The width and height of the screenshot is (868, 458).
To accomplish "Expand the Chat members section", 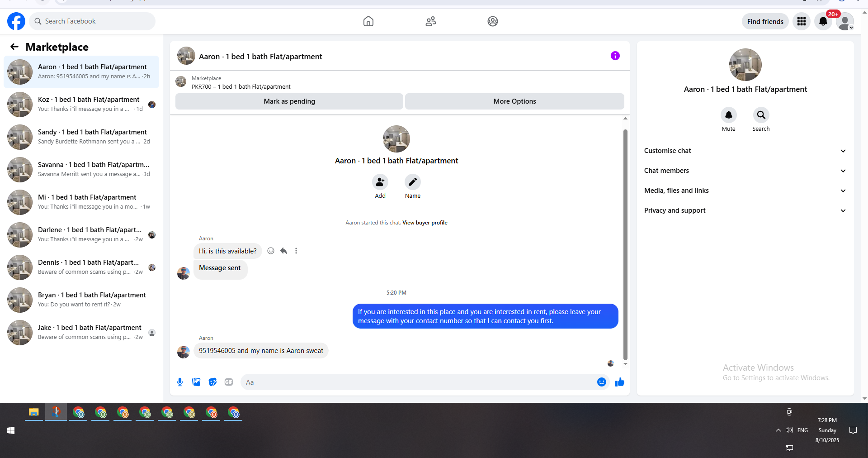I will 745,171.
